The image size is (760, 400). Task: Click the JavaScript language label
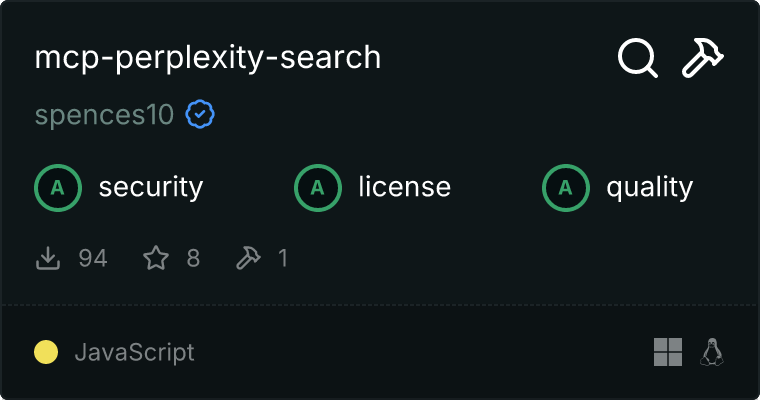[134, 352]
